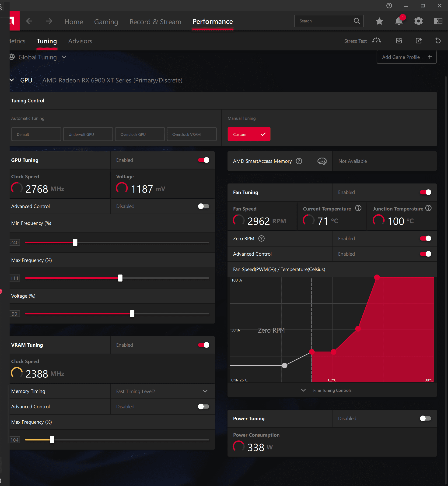This screenshot has height=486, width=448.
Task: Open the notifications bell
Action: coord(399,21)
